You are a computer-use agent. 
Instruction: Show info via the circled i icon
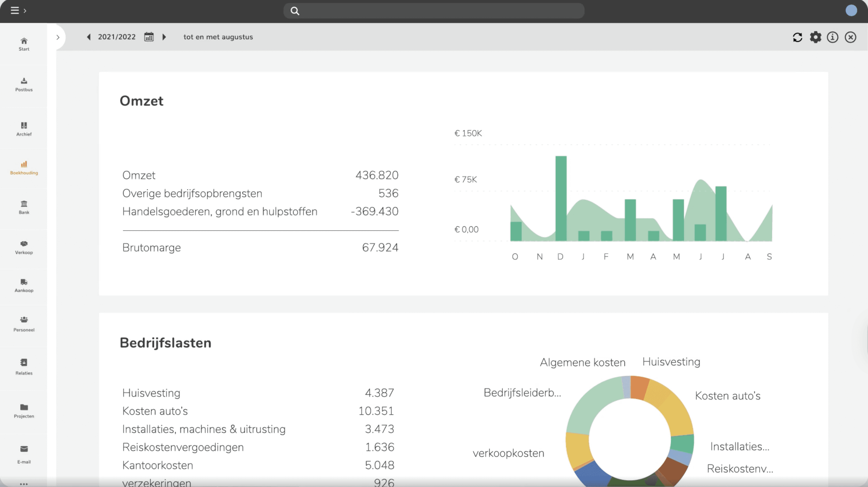coord(833,37)
